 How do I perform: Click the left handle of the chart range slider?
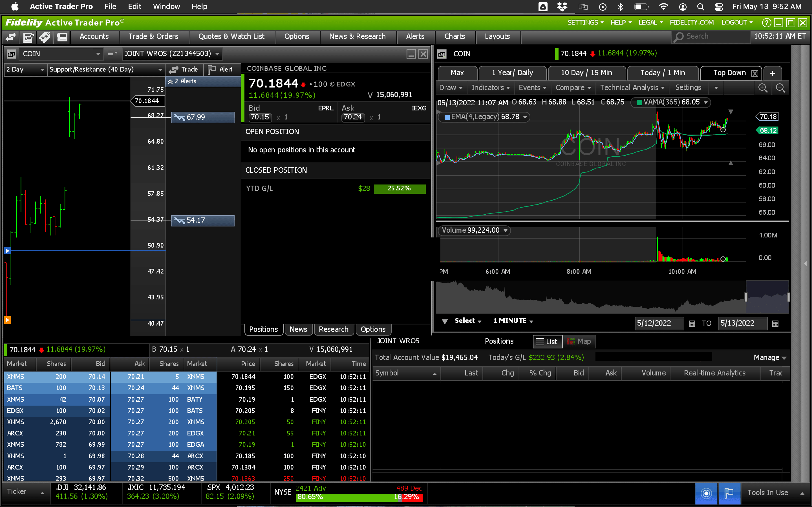pyautogui.click(x=746, y=297)
